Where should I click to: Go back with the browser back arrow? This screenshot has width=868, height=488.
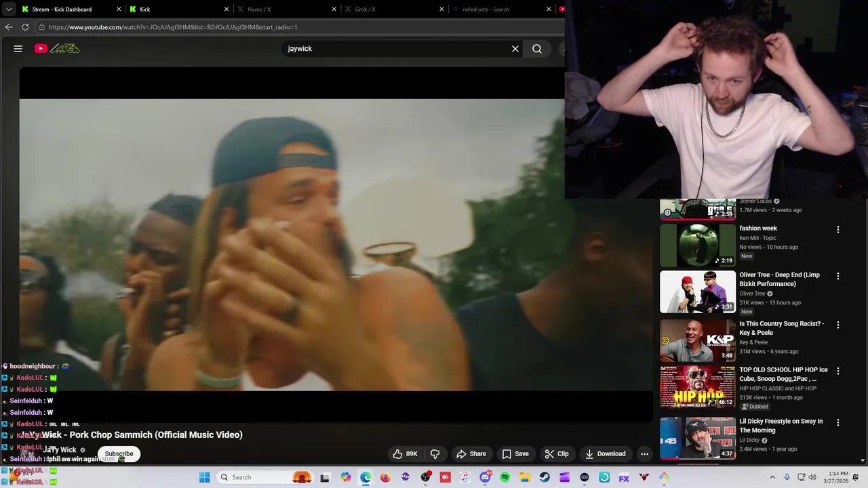coord(9,27)
